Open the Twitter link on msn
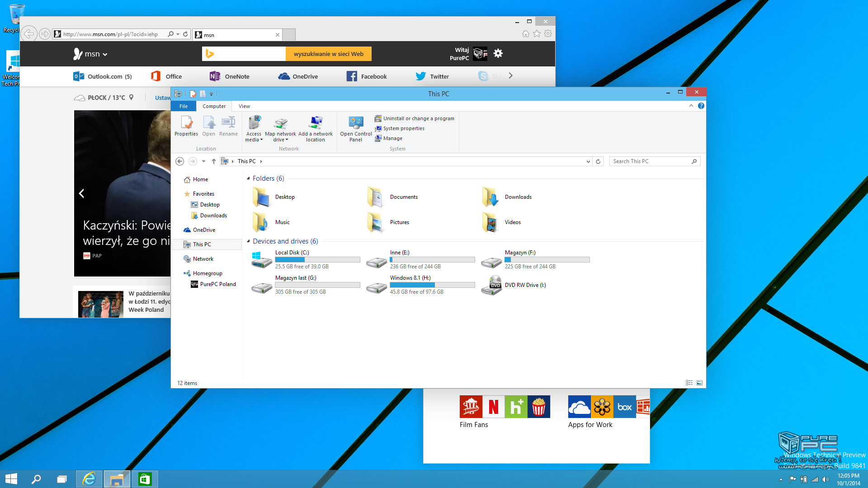 point(432,76)
